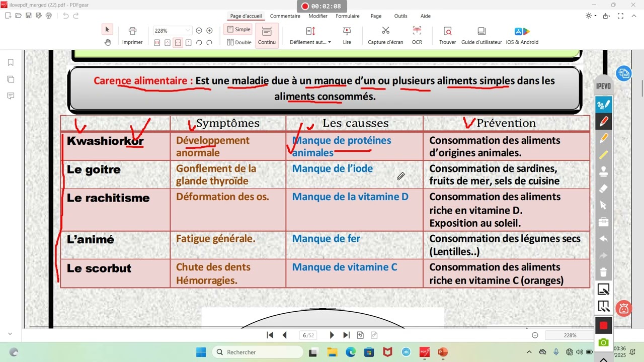
Task: Click the Save As icon
Action: (38, 16)
